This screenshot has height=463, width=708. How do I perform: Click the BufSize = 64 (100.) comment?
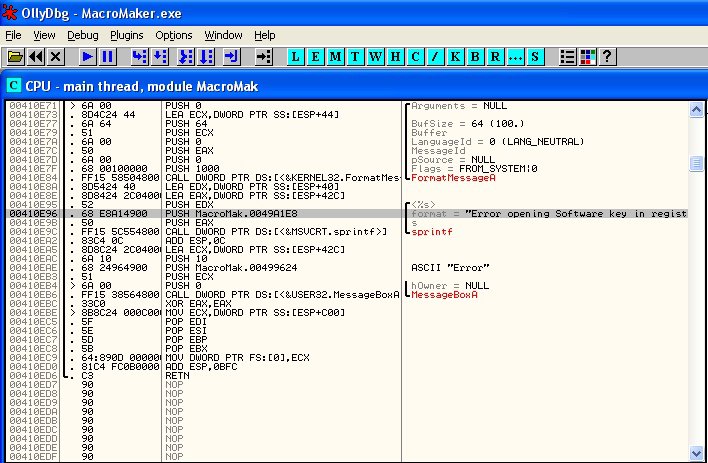(468, 124)
